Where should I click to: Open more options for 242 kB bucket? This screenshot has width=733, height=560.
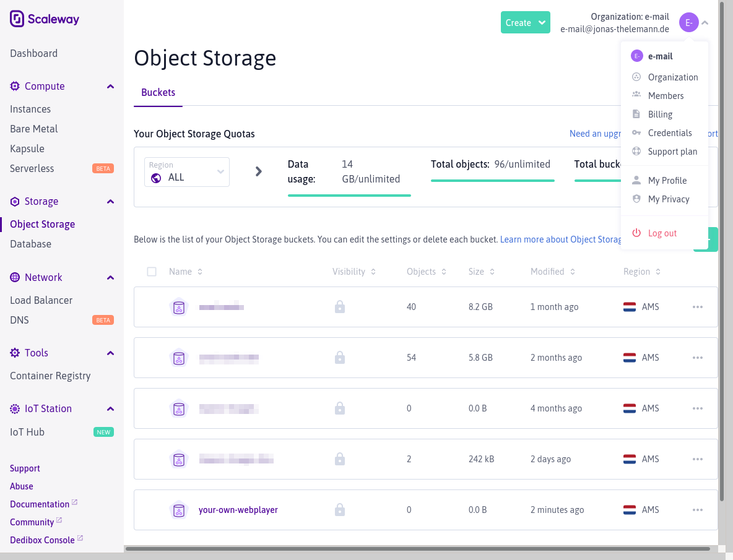pos(698,459)
